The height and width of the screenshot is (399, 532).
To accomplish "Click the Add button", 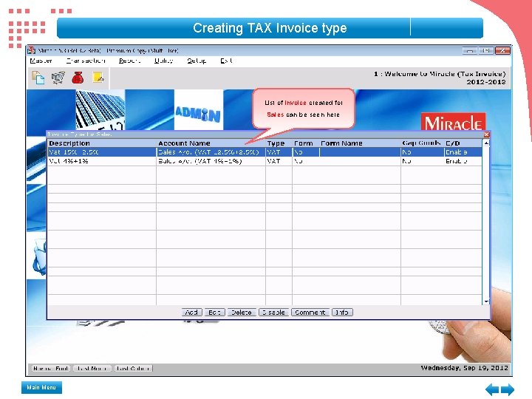I will click(191, 312).
